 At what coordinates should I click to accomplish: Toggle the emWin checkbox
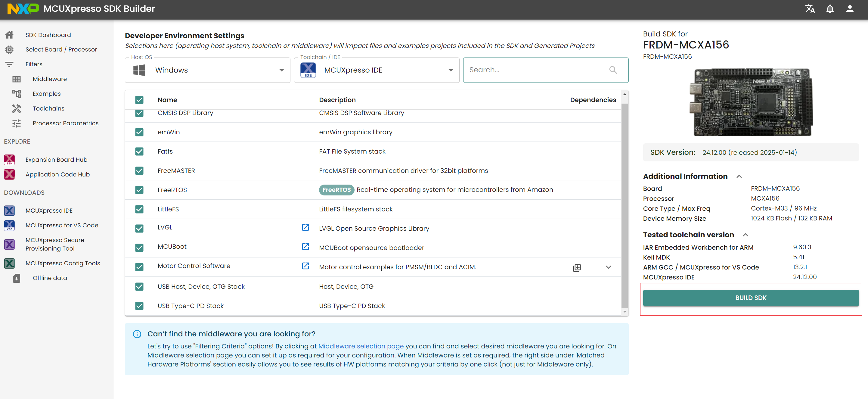139,132
